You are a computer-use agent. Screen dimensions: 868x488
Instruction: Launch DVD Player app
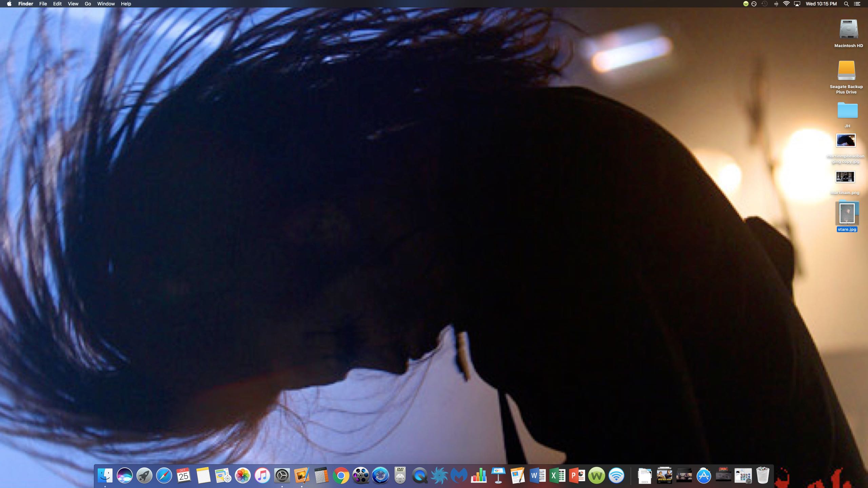pos(400,476)
